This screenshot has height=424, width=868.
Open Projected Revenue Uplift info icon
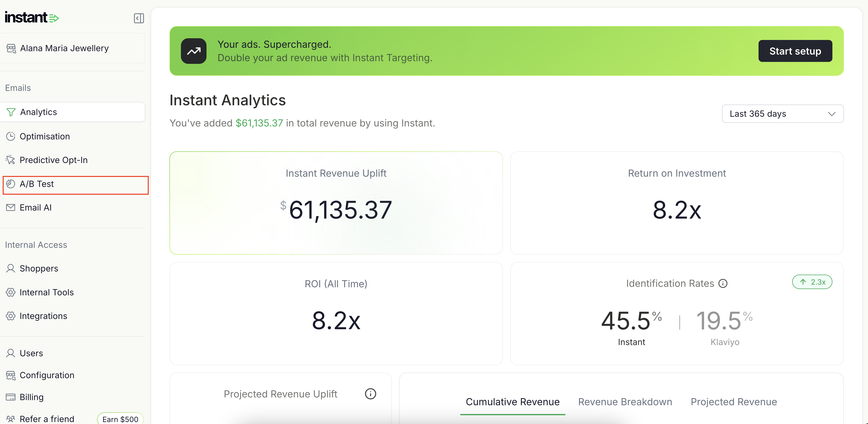coord(370,394)
